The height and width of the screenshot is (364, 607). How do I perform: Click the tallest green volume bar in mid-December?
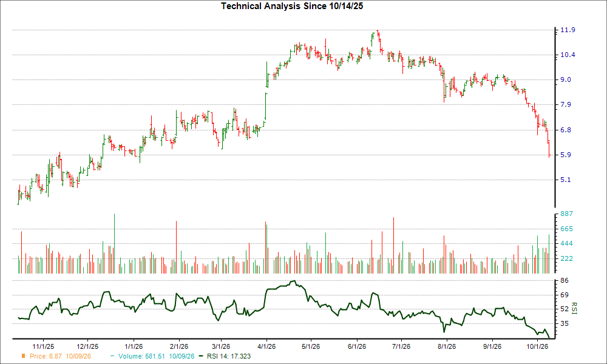[x=114, y=244]
